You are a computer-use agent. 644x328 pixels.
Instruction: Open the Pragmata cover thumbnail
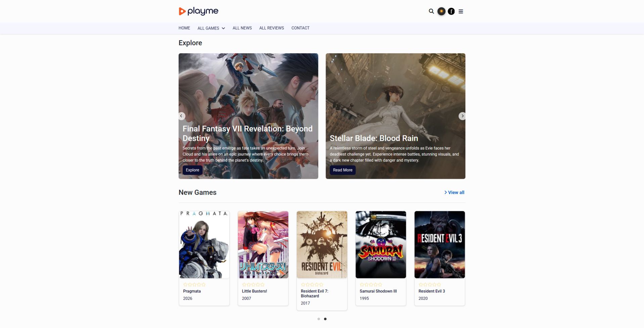point(204,244)
